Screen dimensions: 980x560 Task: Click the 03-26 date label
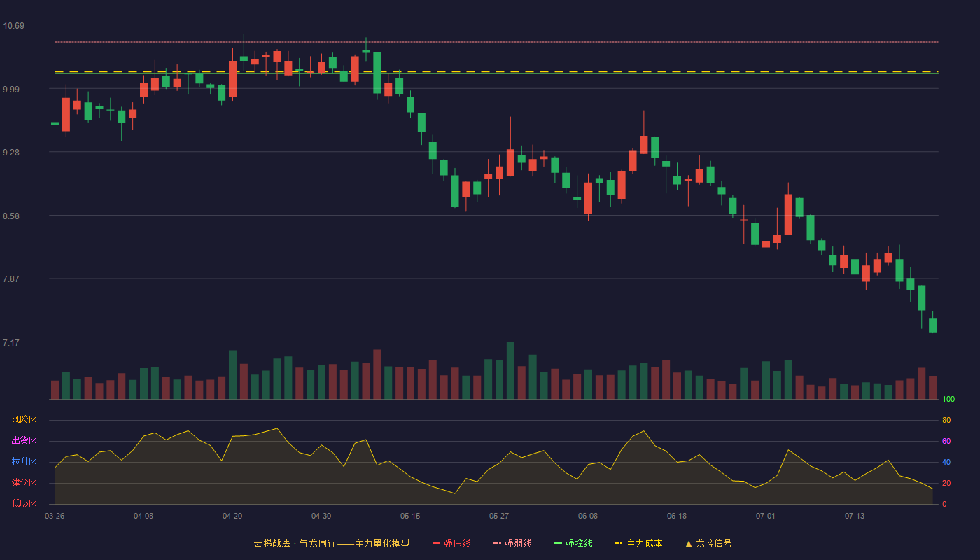(55, 516)
